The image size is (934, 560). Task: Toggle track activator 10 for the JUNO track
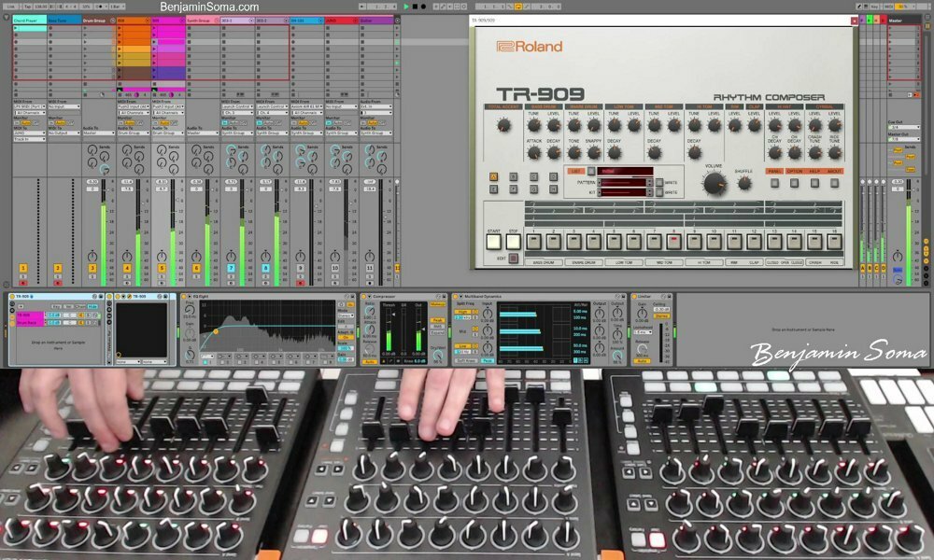coord(334,269)
